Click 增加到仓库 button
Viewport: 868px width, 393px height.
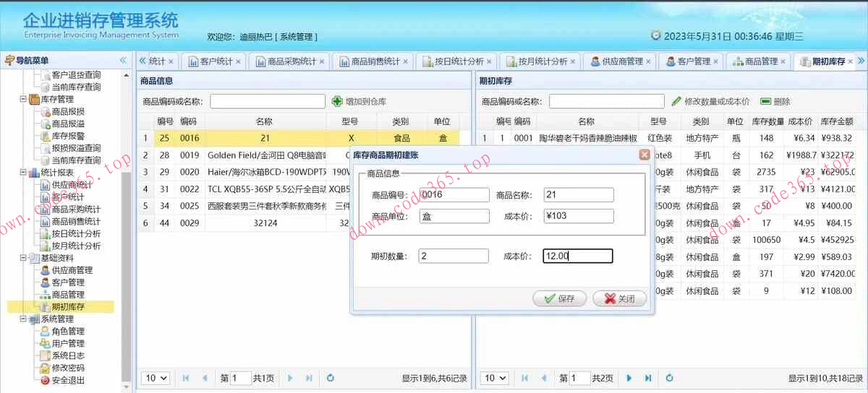(359, 102)
